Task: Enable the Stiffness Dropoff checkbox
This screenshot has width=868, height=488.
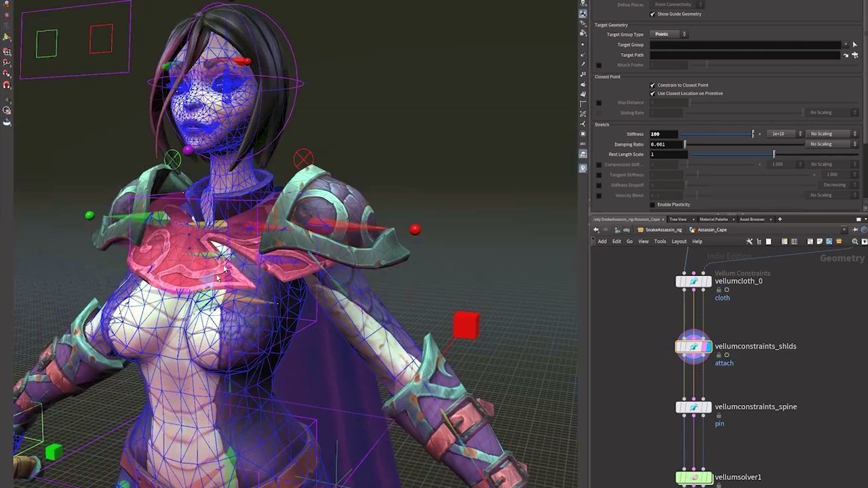Action: (x=599, y=185)
